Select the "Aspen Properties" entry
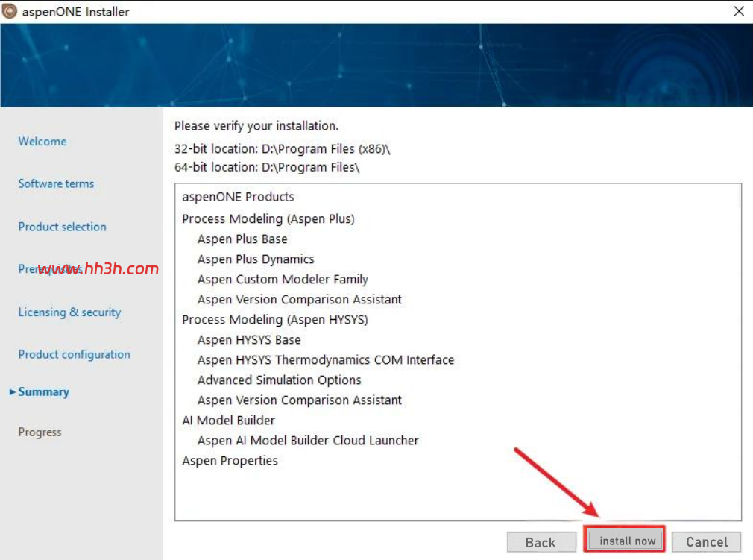The height and width of the screenshot is (560, 753). [230, 461]
